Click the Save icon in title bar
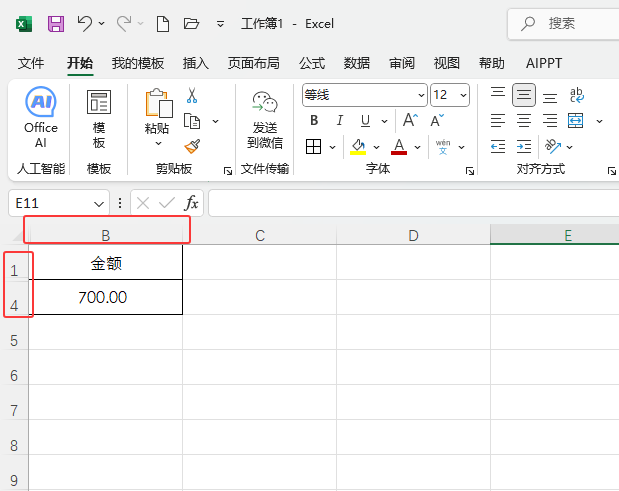Image resolution: width=619 pixels, height=491 pixels. pos(56,24)
